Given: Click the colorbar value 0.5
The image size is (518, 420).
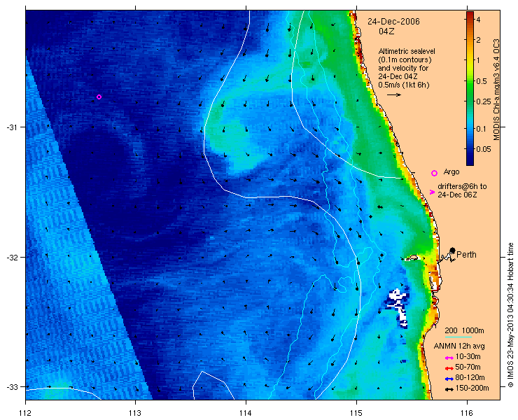Looking at the screenshot, I should (x=481, y=81).
